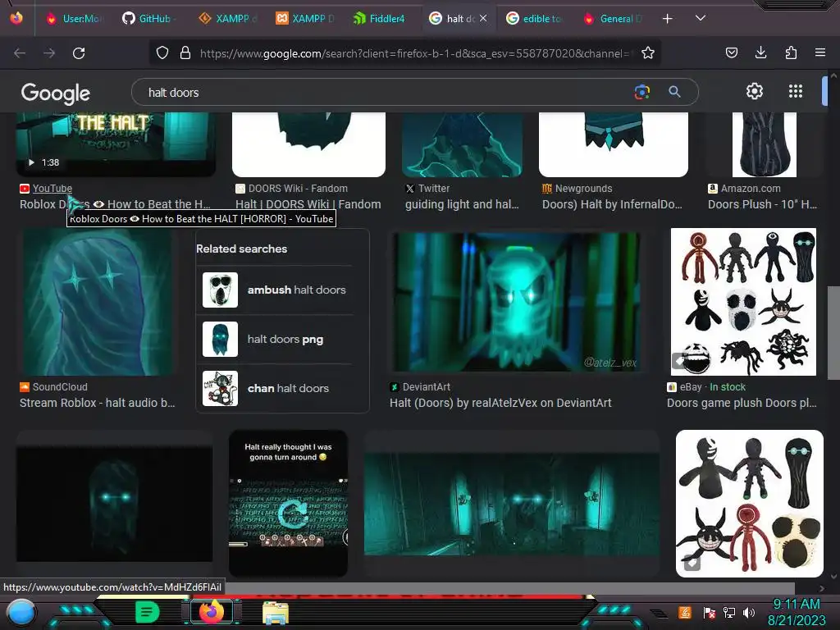The height and width of the screenshot is (630, 840).
Task: Bookmark this page with the star
Action: [x=648, y=52]
